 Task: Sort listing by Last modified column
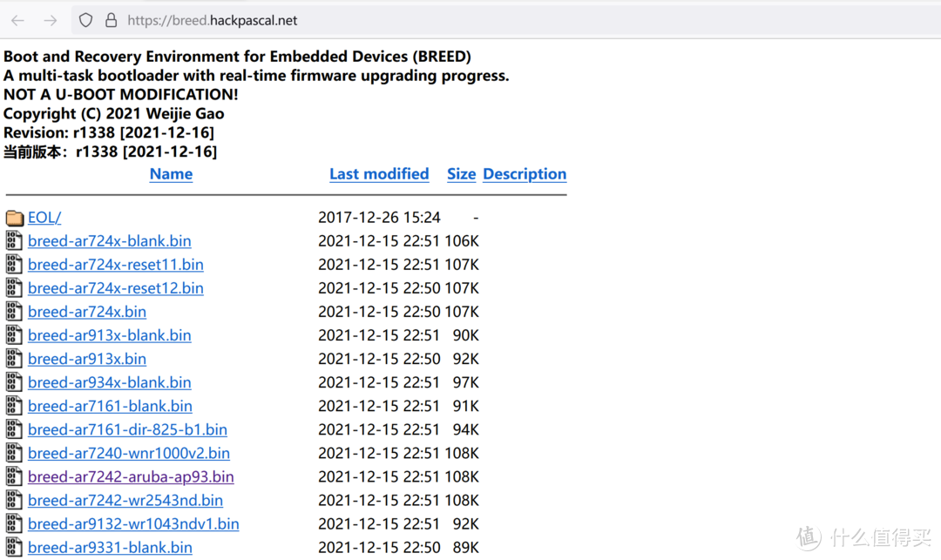pos(379,174)
